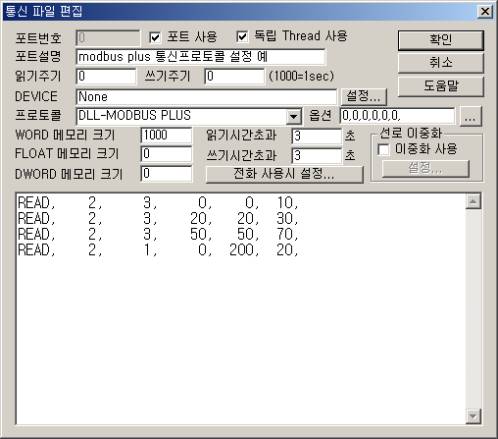This screenshot has width=498, height=439.
Task: Open 도움말 help
Action: click(440, 86)
